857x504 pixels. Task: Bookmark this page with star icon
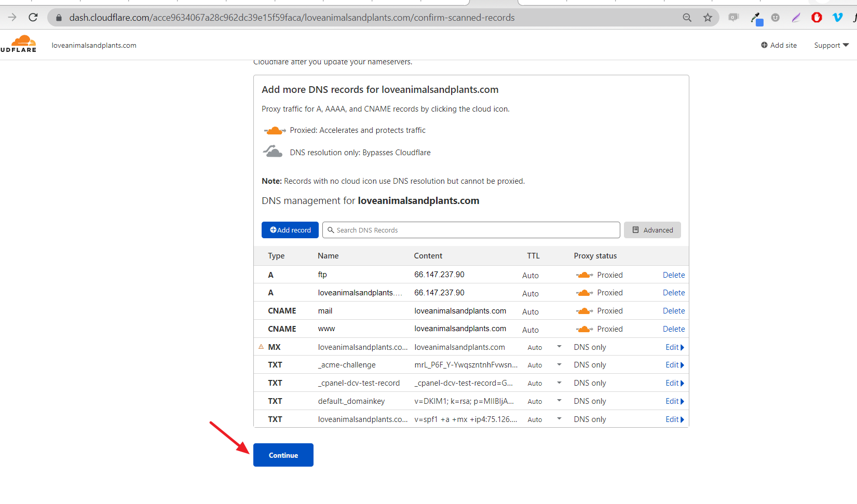(708, 18)
